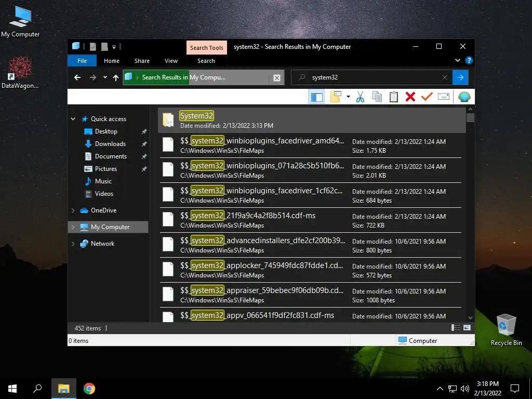532x399 pixels.
Task: Select winbioplugins_071a28c5b510fb6 file result
Action: (x=311, y=170)
